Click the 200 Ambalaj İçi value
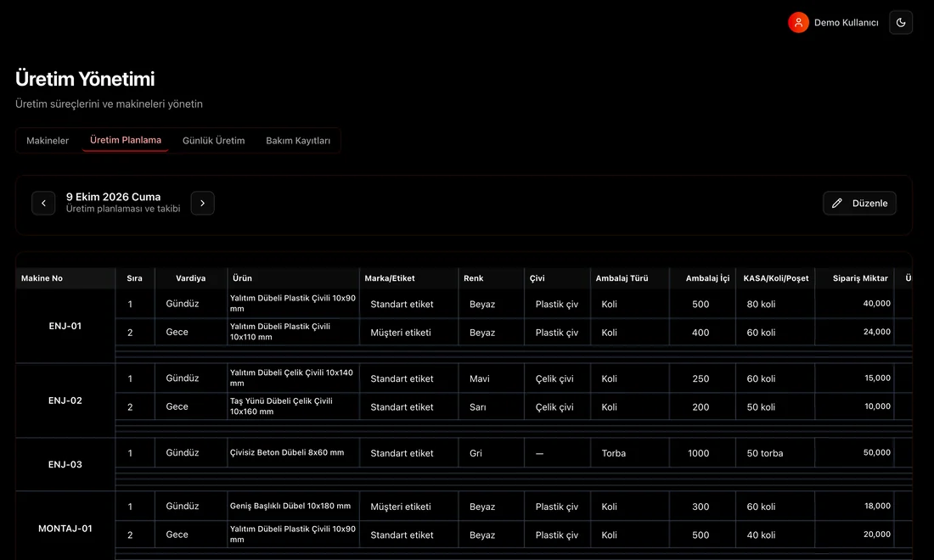Screen dimensions: 934x560 (700, 407)
